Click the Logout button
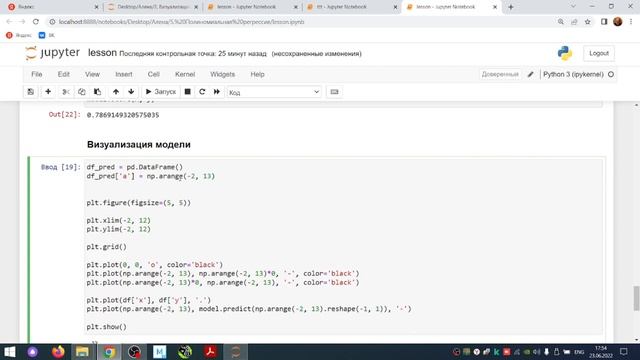 pos(599,53)
